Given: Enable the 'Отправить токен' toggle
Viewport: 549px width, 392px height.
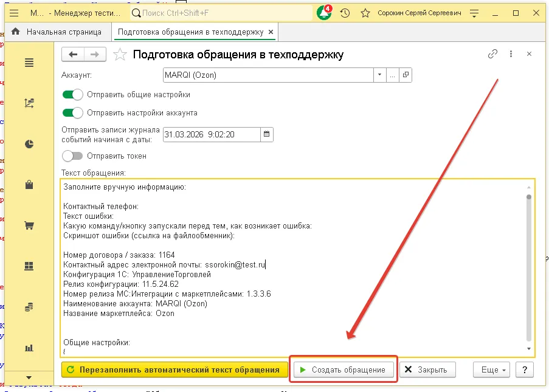Looking at the screenshot, I should [x=72, y=156].
